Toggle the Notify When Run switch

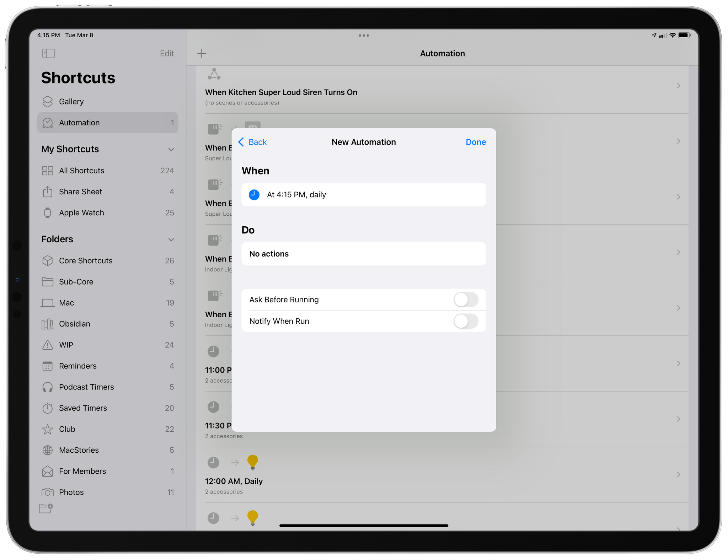tap(466, 321)
